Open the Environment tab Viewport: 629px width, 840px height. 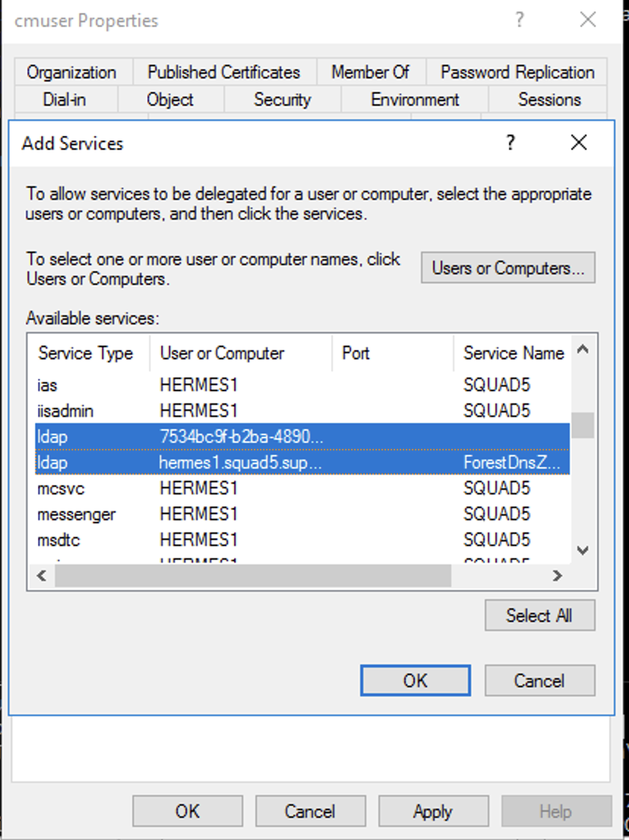coord(414,99)
